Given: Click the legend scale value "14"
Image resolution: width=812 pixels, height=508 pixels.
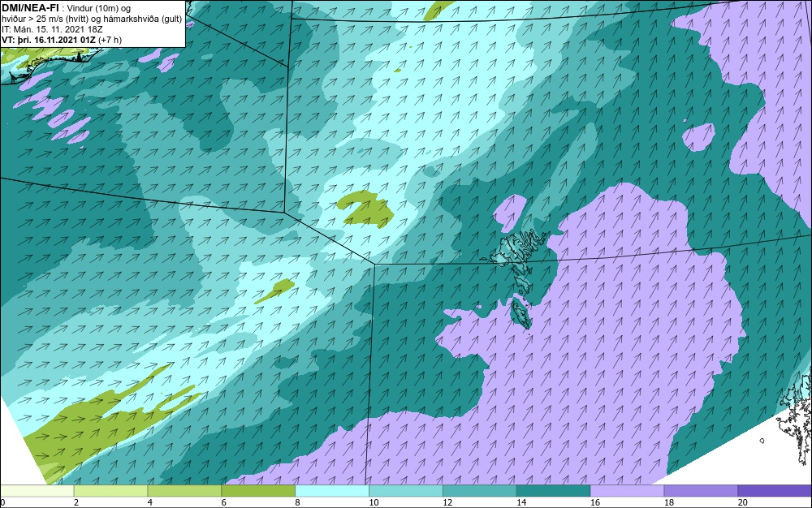Looking at the screenshot, I should click(521, 502).
